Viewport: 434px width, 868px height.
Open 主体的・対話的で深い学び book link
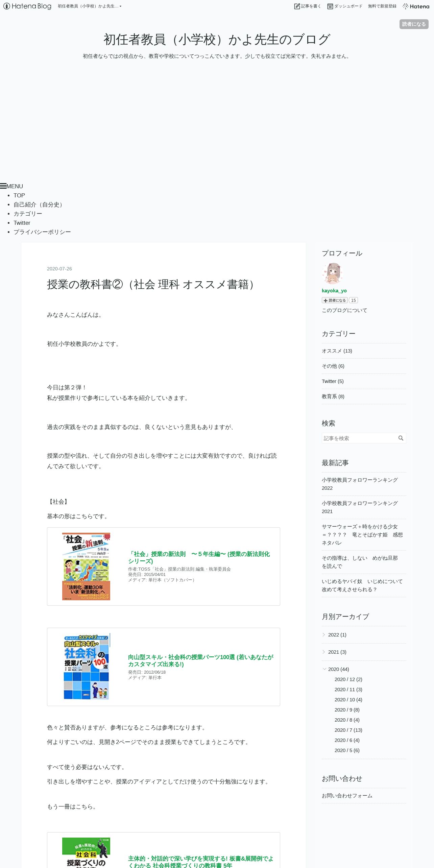pos(200,862)
